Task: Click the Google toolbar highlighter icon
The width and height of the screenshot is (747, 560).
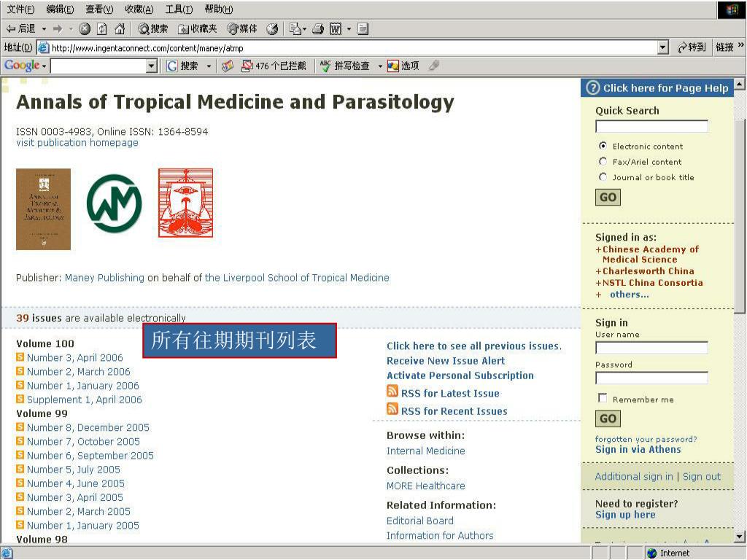Action: coord(433,66)
